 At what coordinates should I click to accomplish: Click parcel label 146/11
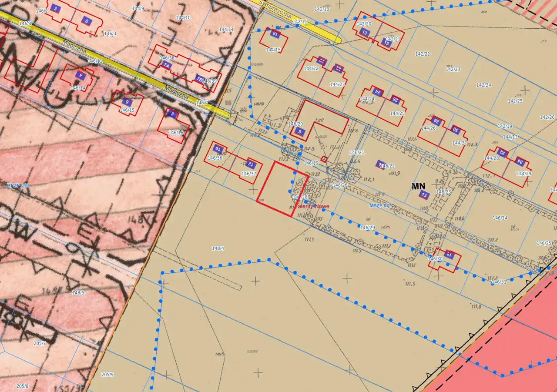tap(95, 61)
